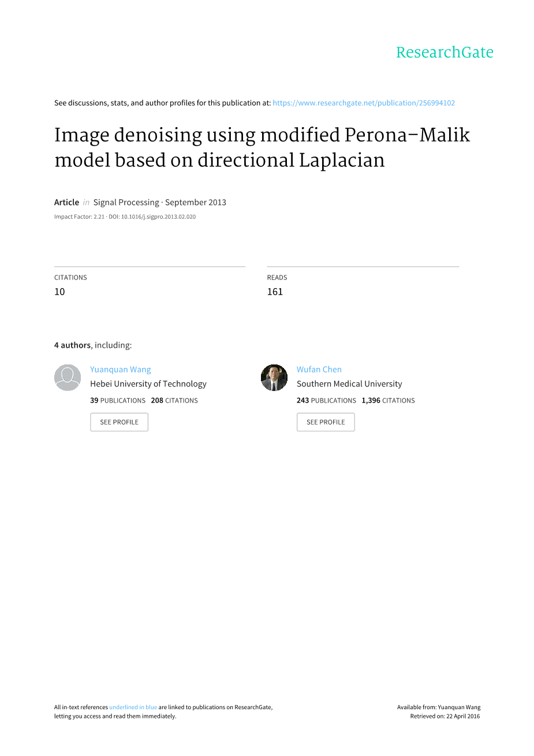Click 'Available from: Yuanquan Wang' text

coord(439,707)
